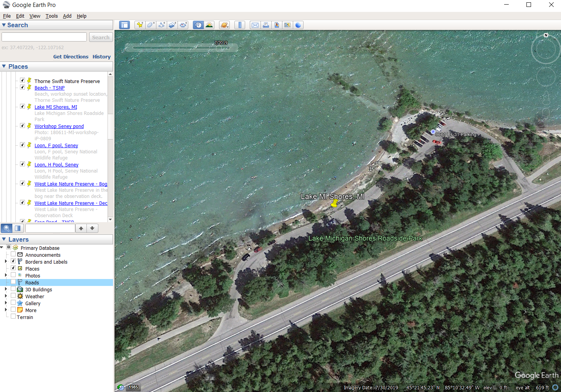Screen dimensions: 561x392
Task: Open the ruler measurement tool
Action: click(240, 25)
